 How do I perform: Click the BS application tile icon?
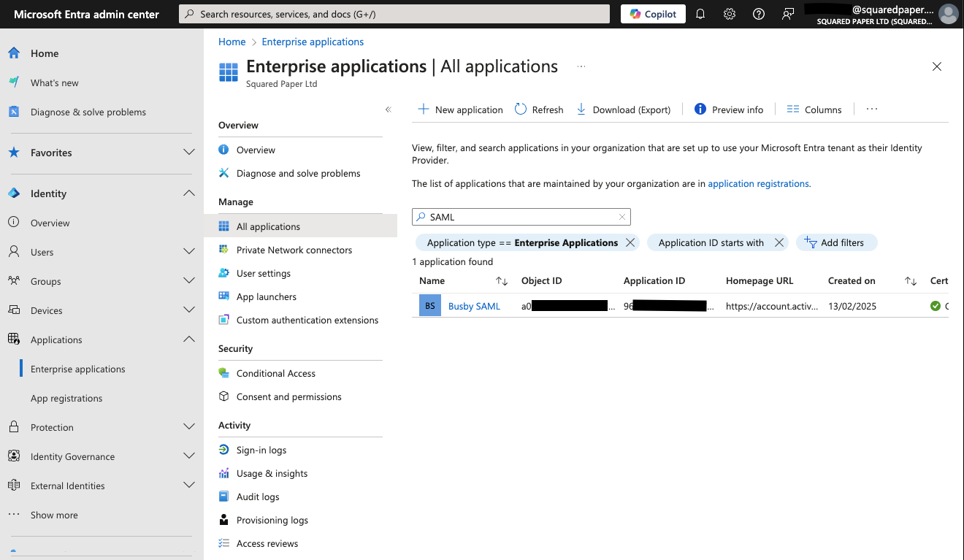[x=430, y=306]
